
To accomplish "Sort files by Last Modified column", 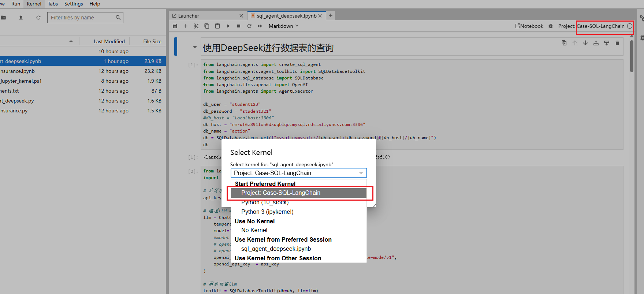I will (109, 41).
